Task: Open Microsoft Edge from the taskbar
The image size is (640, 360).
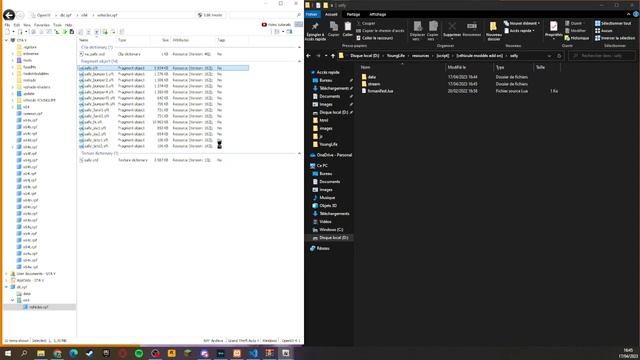Action: (73, 353)
